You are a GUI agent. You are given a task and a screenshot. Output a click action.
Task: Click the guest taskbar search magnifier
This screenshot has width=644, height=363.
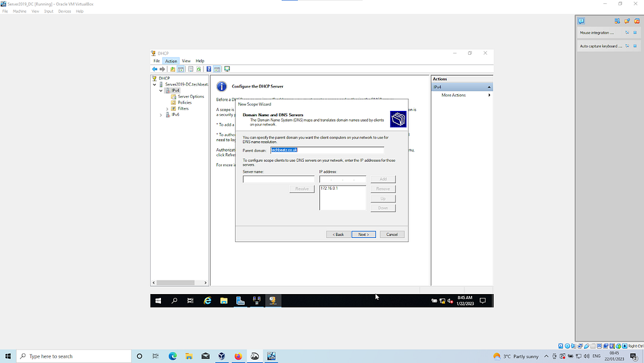(174, 301)
